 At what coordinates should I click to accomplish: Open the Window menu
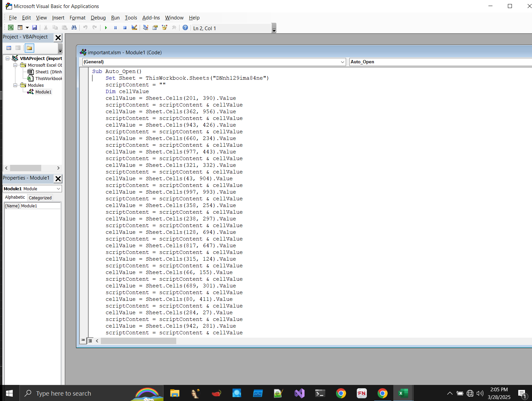(x=174, y=18)
